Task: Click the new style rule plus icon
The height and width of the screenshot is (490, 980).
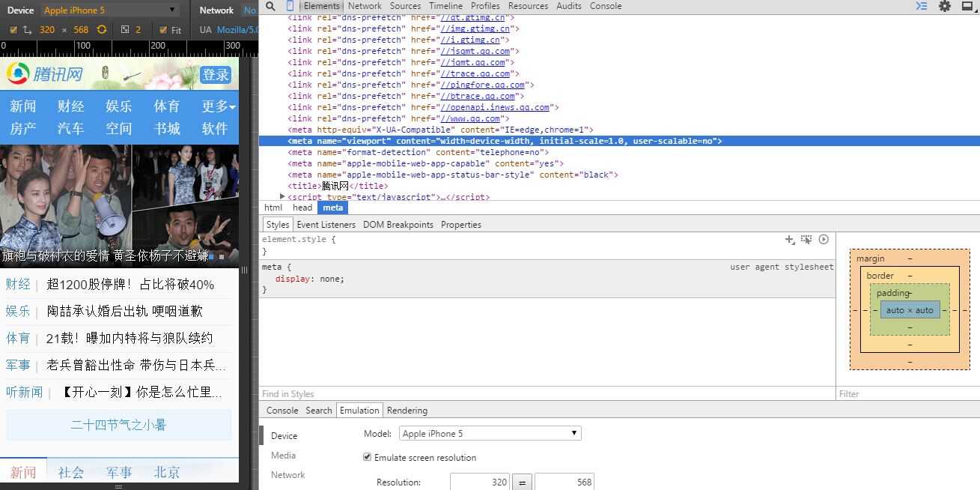Action: click(x=789, y=240)
